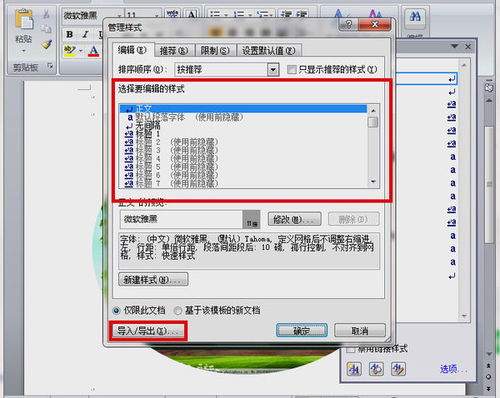
Task: Toggle Bold formatting in ribbon
Action: coord(70,34)
